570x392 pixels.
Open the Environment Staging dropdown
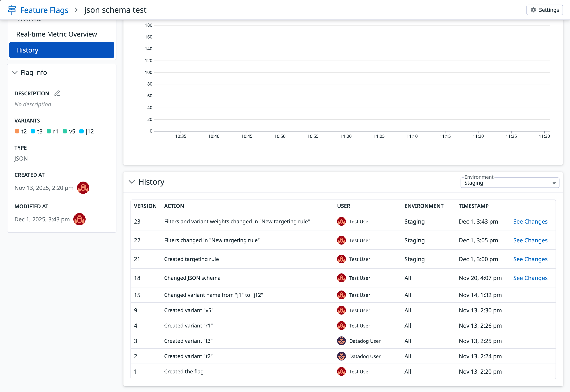coord(510,183)
